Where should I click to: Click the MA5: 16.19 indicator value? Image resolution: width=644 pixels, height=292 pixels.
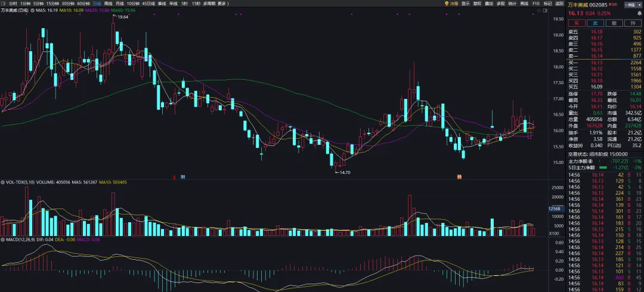tap(47, 9)
